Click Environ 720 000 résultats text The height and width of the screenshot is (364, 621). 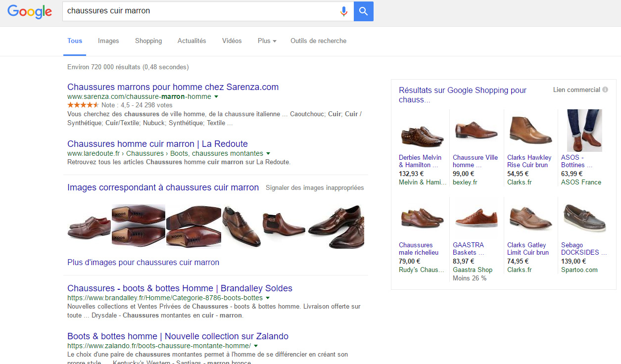[x=128, y=67]
